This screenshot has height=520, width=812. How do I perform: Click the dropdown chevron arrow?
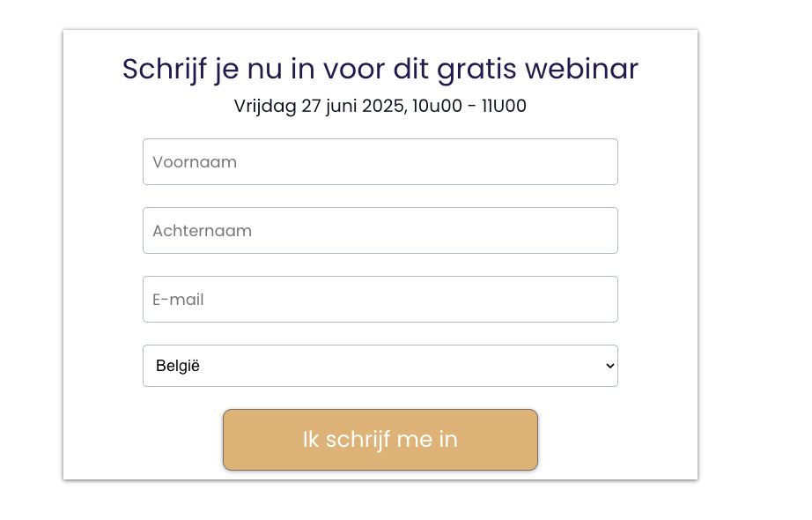point(607,365)
